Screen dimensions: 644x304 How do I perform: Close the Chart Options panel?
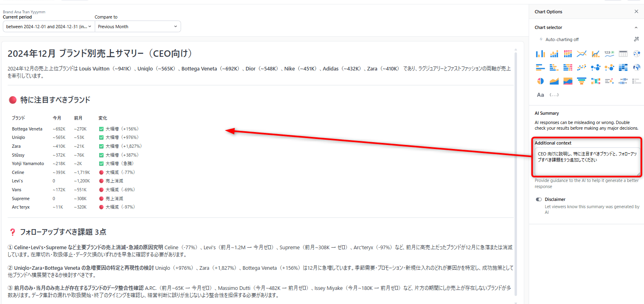pyautogui.click(x=636, y=12)
